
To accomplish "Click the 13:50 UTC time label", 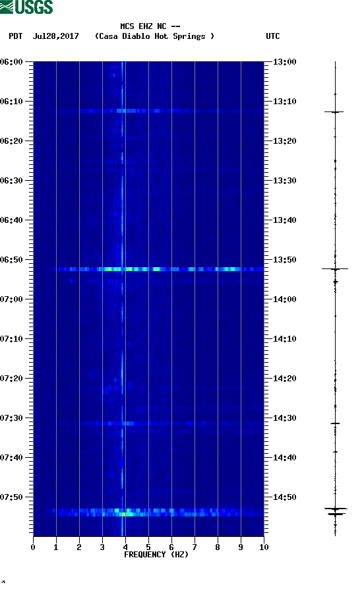I will point(285,260).
